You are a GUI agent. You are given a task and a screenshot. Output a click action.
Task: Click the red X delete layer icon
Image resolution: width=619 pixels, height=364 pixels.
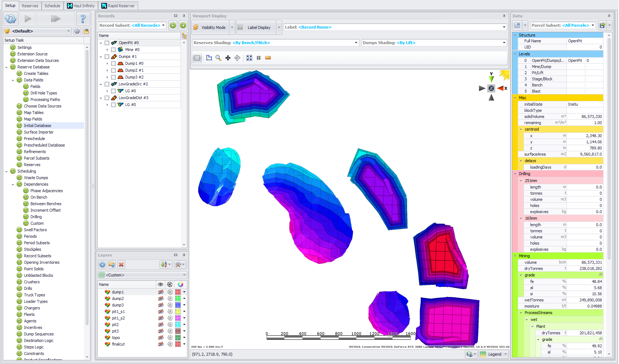point(121,264)
